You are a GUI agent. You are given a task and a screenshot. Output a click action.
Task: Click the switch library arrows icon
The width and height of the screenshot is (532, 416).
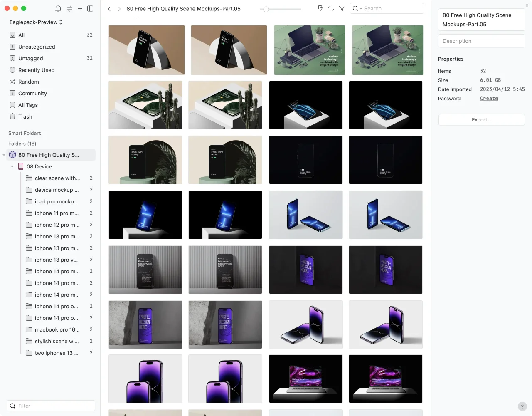[69, 8]
